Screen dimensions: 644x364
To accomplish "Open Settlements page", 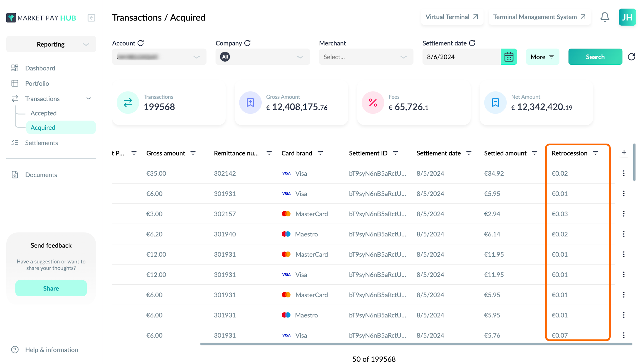I will (x=41, y=143).
